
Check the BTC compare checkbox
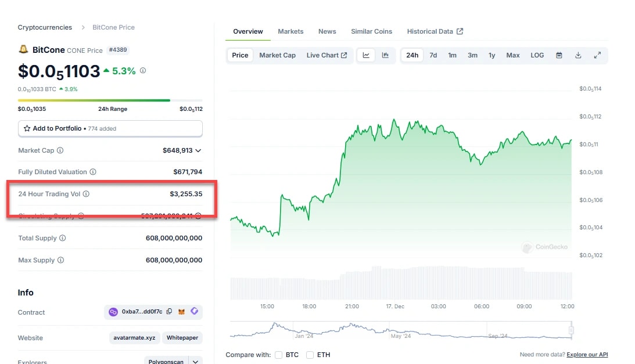(279, 355)
